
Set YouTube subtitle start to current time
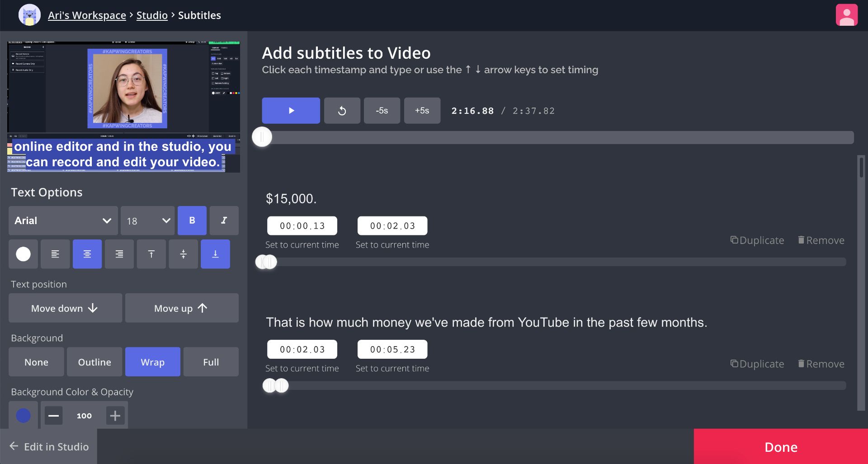click(302, 369)
